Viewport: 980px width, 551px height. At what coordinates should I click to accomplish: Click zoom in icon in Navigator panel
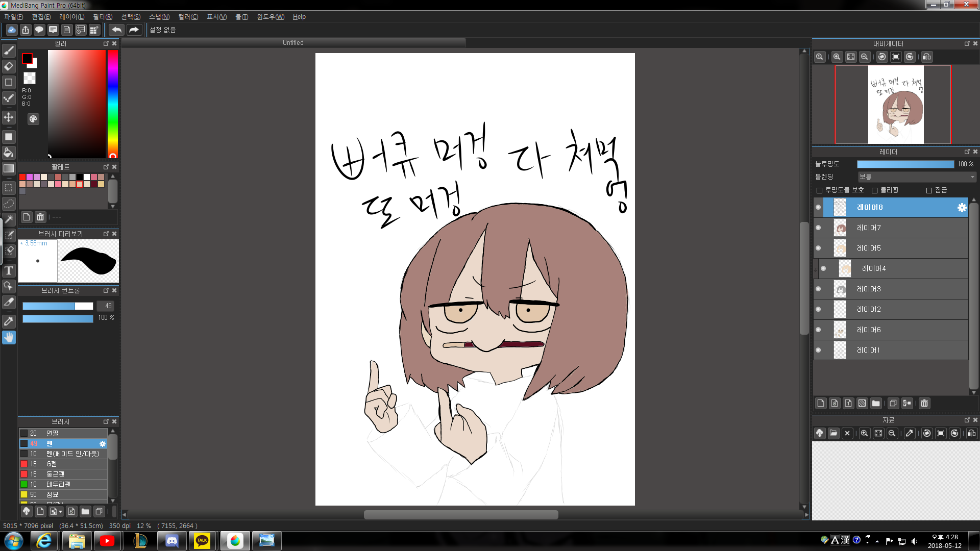click(x=837, y=57)
